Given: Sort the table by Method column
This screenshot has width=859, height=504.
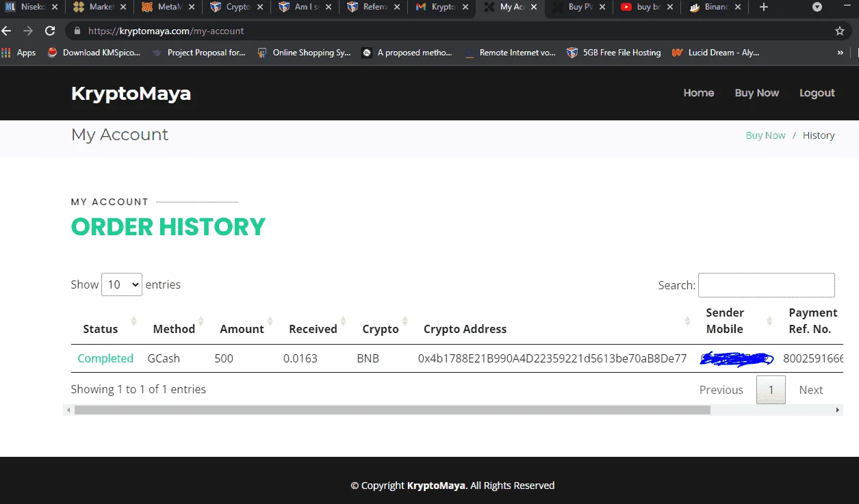Looking at the screenshot, I should [x=175, y=329].
